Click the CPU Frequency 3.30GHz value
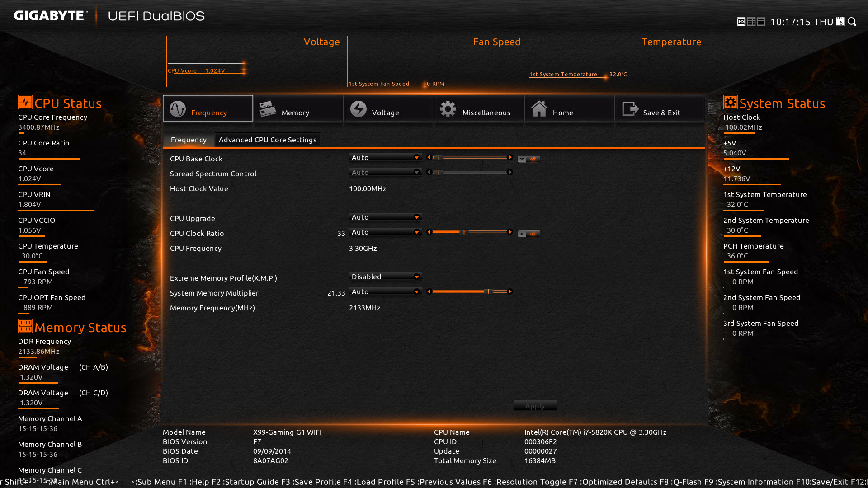Image resolution: width=868 pixels, height=488 pixels. (363, 248)
